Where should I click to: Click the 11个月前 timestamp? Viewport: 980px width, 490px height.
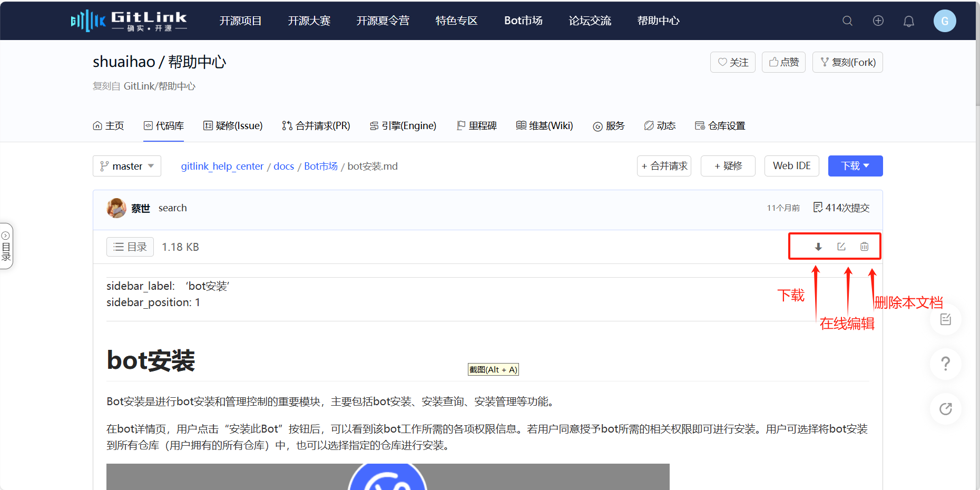tap(783, 208)
